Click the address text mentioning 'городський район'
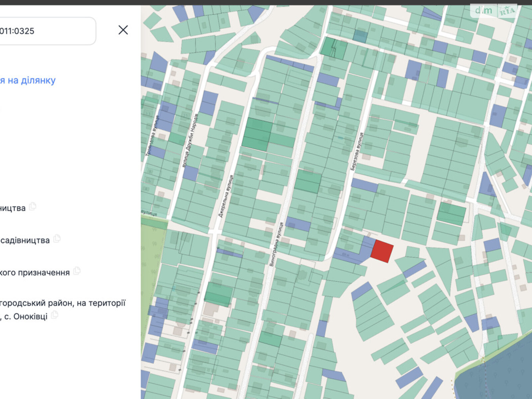 (63, 303)
